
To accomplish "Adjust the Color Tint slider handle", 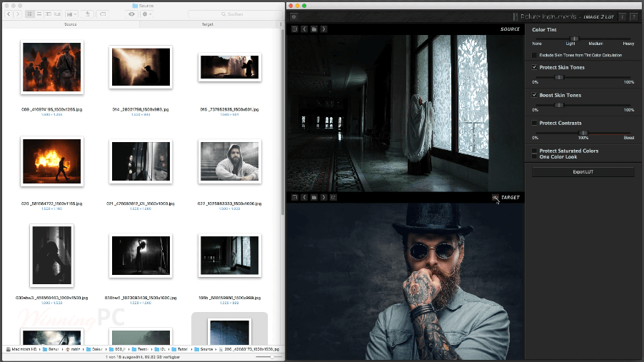I will [x=575, y=39].
